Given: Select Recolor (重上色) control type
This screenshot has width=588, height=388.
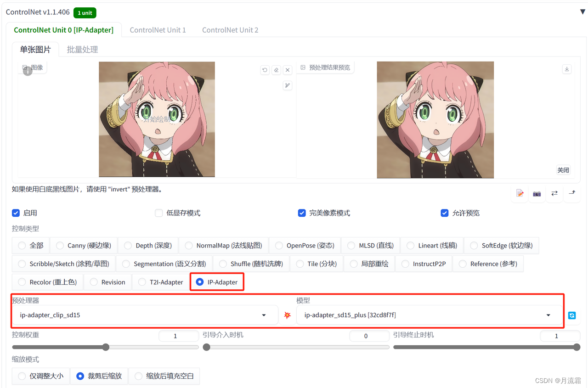Looking at the screenshot, I should click(47, 282).
